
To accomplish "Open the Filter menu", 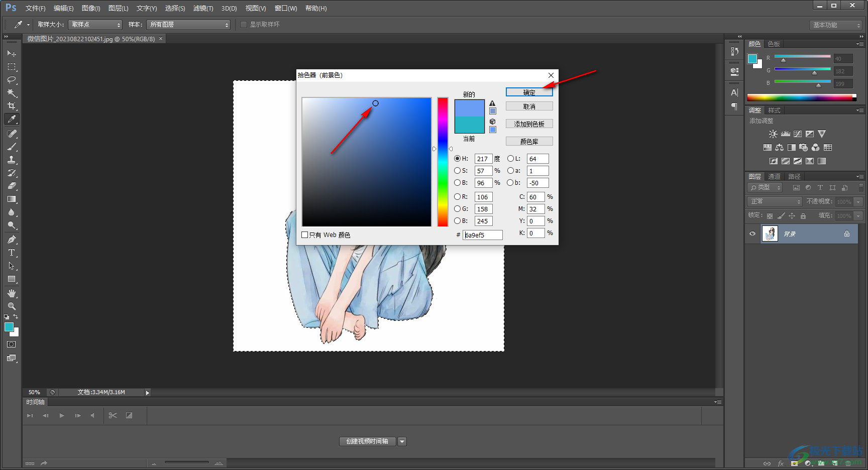I will click(203, 9).
